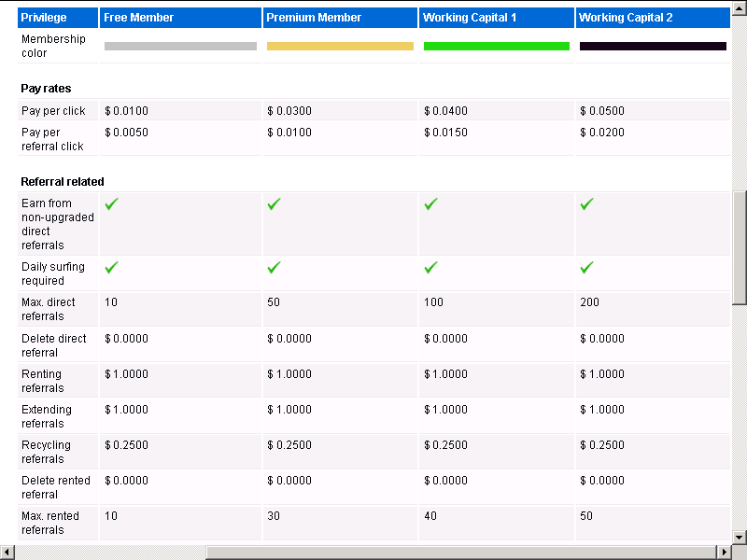
Task: Click Working Capital 2 checkmark in the Earn from non-upgraded row
Action: [x=587, y=203]
